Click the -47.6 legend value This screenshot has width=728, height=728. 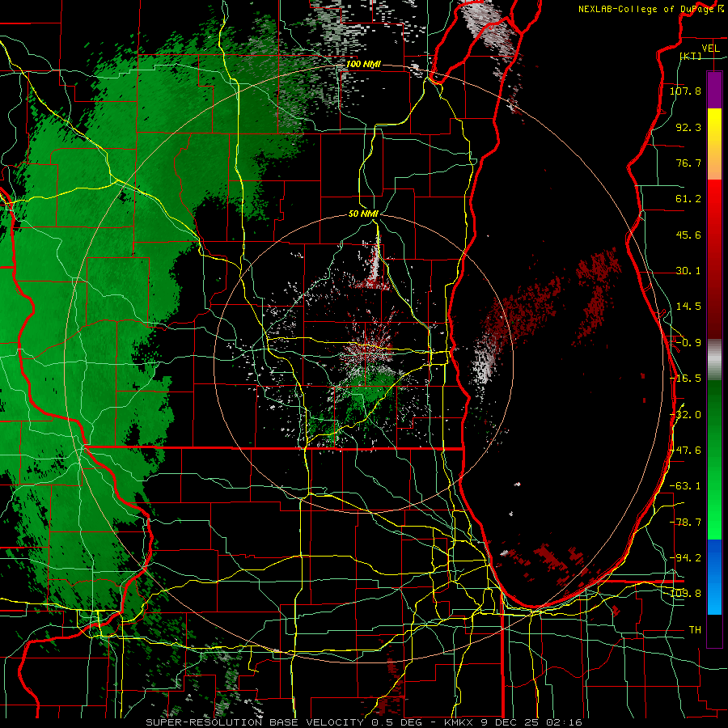click(685, 451)
